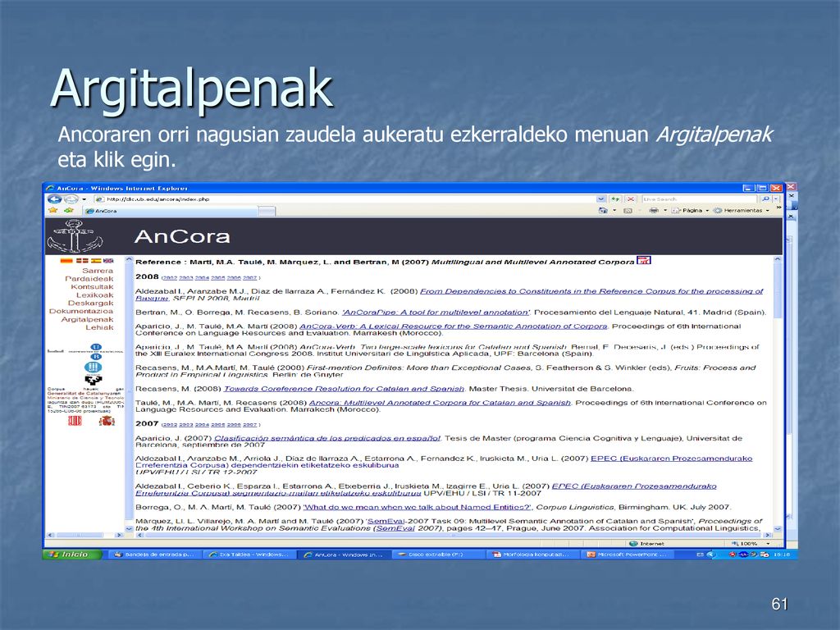The width and height of the screenshot is (840, 630).
Task: Switch language with the UK flag
Action: [x=108, y=261]
